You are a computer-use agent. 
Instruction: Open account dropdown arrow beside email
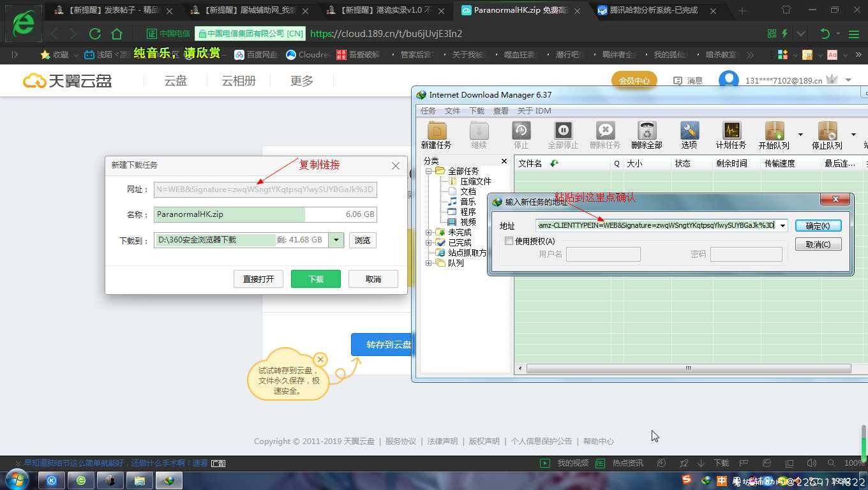tap(848, 80)
